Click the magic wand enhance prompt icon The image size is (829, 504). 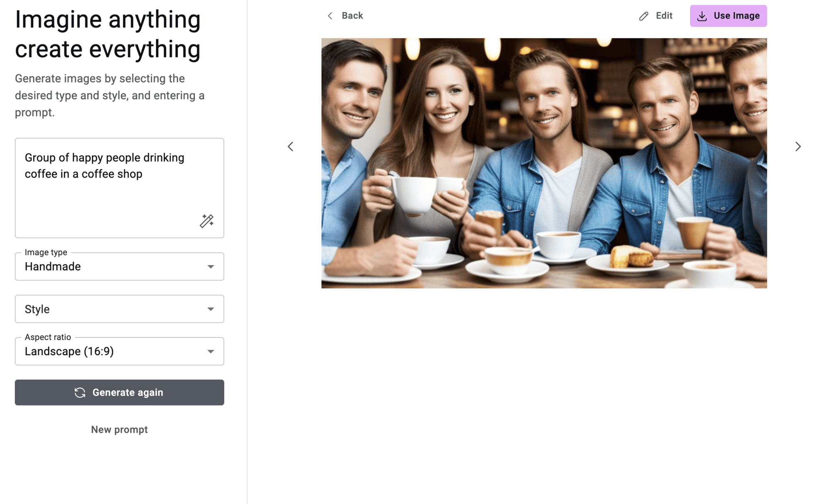(x=206, y=221)
